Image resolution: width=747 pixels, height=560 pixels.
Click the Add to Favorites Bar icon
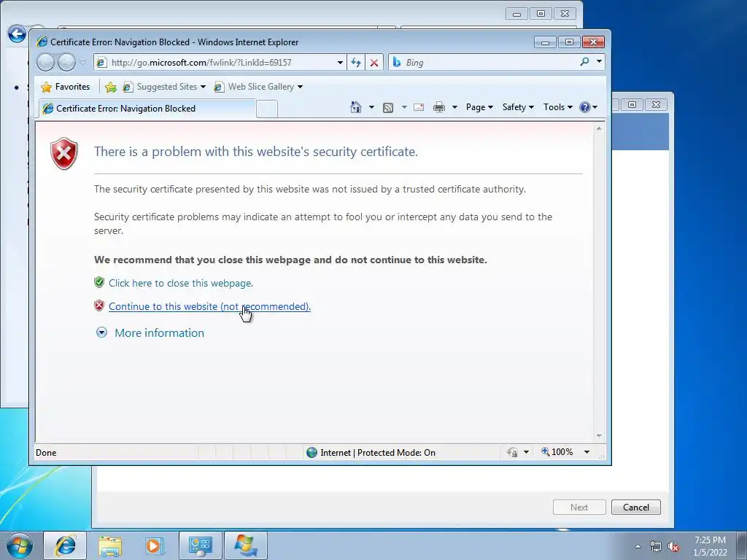point(111,87)
